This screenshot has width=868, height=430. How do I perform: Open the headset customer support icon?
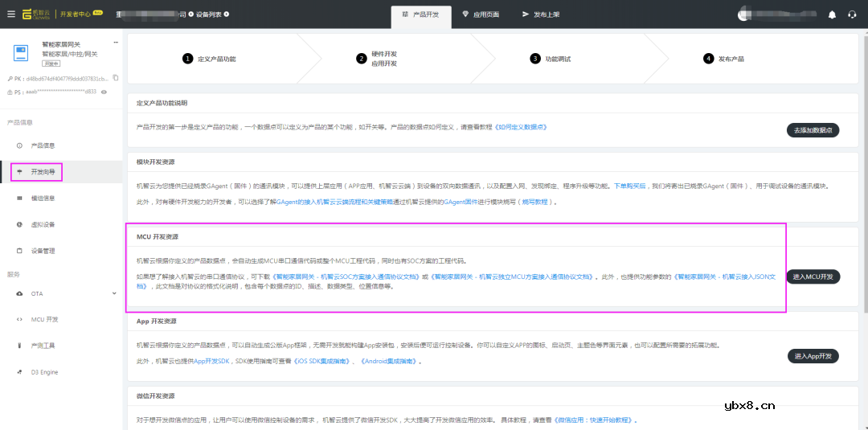point(852,15)
